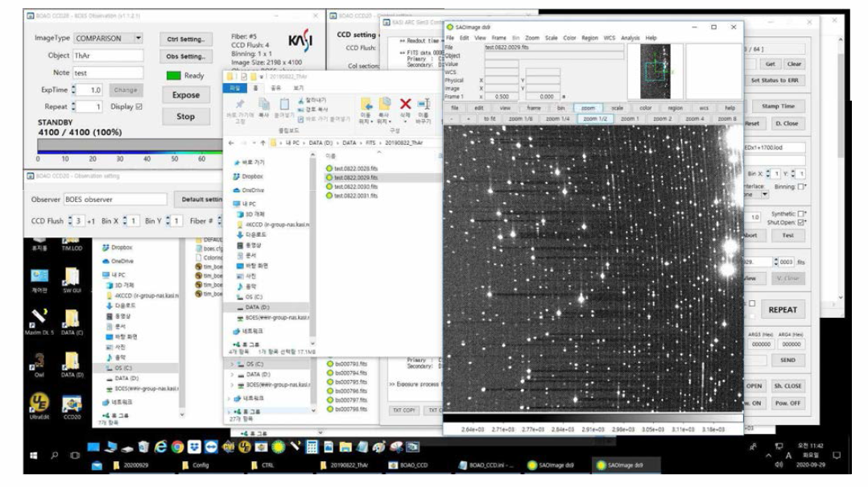This screenshot has height=487, width=868.
Task: Click the pin to quick access icon
Action: point(240,104)
